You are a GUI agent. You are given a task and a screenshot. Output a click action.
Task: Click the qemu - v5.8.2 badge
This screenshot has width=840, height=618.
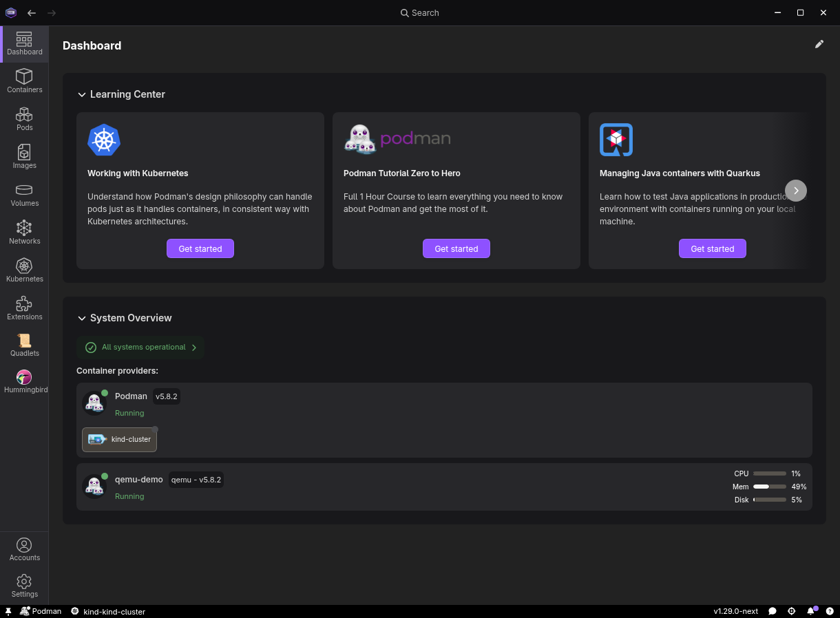point(196,480)
